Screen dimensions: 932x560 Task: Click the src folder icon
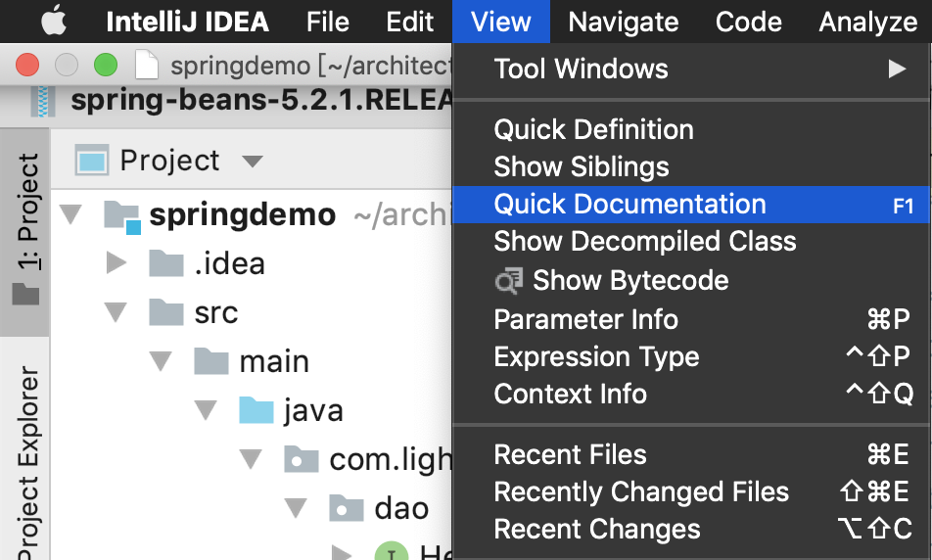(x=166, y=312)
